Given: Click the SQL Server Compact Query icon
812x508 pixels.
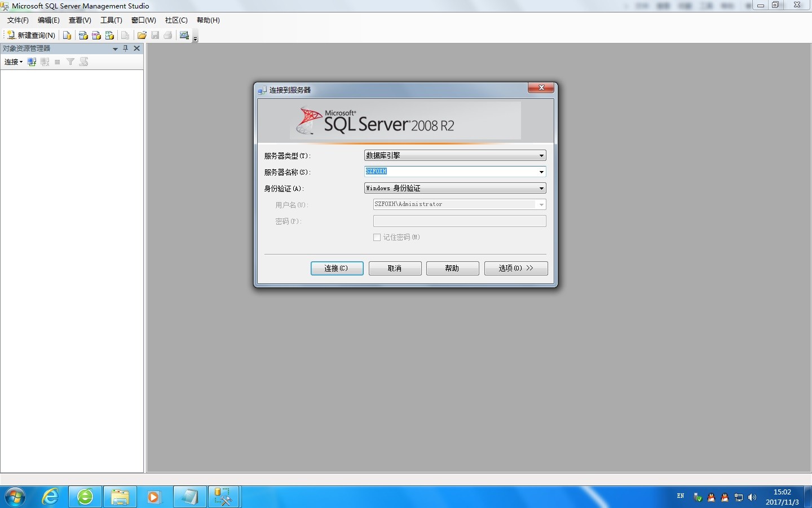Looking at the screenshot, I should 126,35.
